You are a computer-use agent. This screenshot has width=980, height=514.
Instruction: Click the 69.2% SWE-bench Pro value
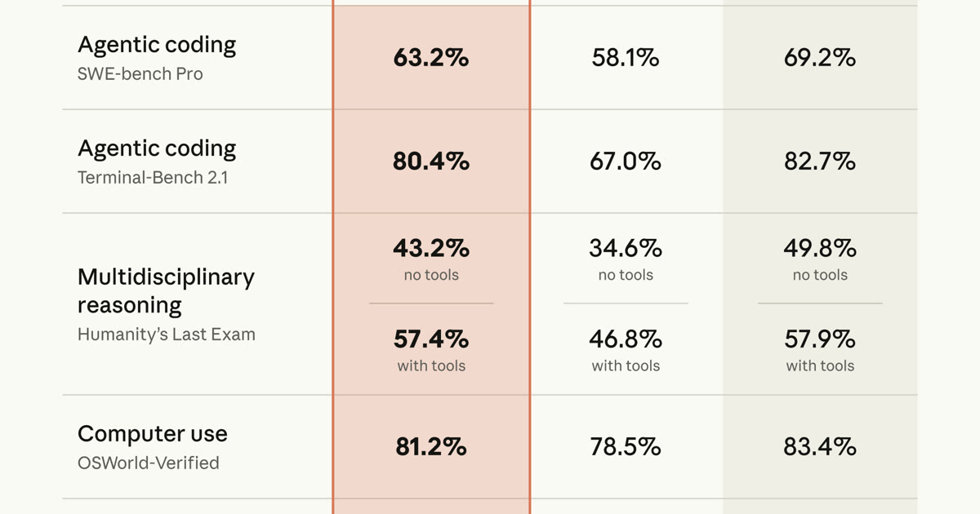click(x=820, y=58)
